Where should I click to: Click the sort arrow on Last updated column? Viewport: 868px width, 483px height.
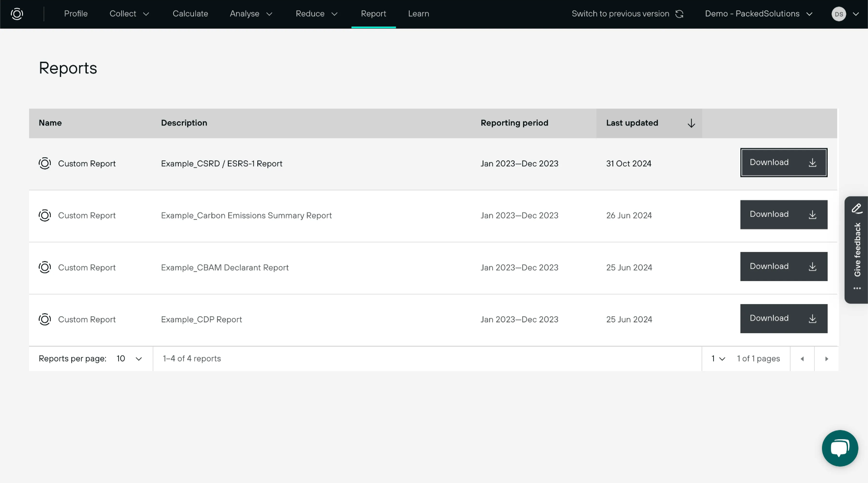691,123
